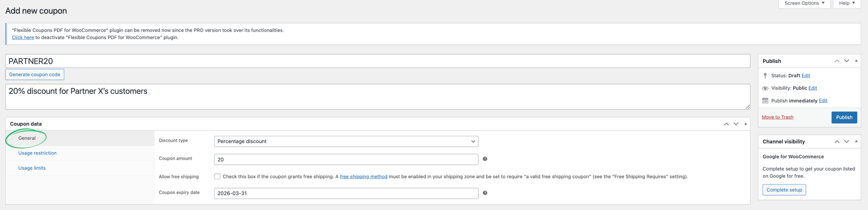The height and width of the screenshot is (210, 868).
Task: Open the free shipping method link
Action: 363,177
